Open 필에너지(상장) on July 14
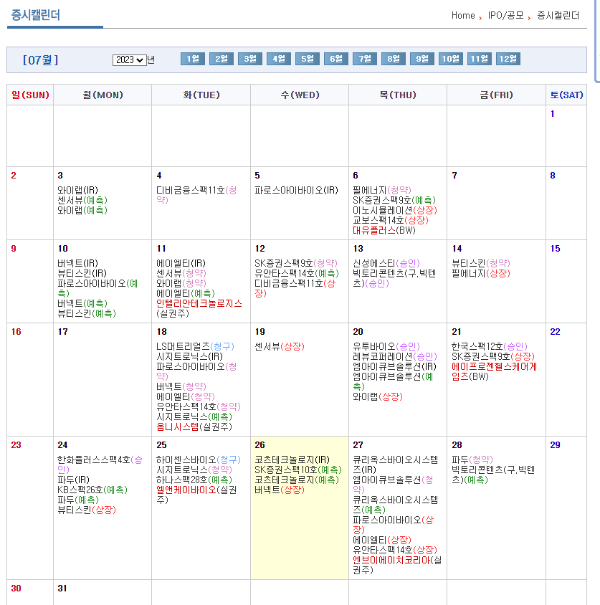The image size is (600, 605). pyautogui.click(x=481, y=273)
